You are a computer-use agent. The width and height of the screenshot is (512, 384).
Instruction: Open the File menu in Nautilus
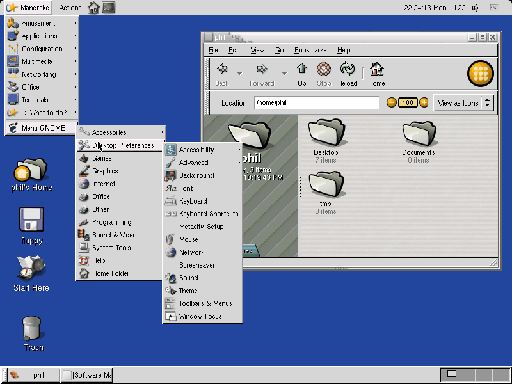pyautogui.click(x=213, y=50)
